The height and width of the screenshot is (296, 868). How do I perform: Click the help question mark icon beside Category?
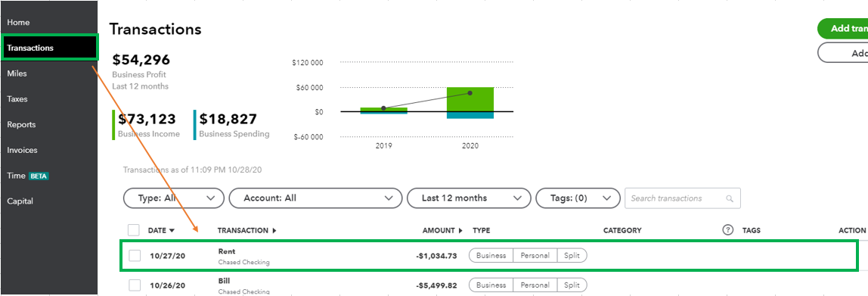[728, 230]
